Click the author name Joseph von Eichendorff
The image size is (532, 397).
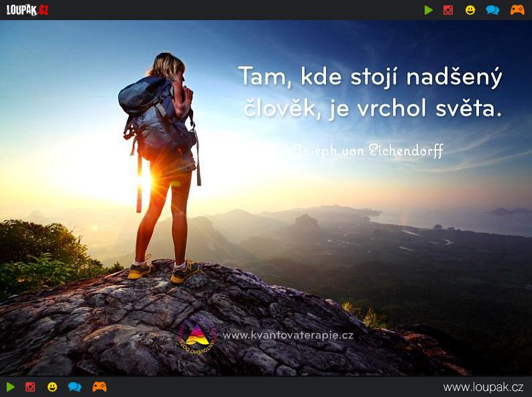click(368, 150)
